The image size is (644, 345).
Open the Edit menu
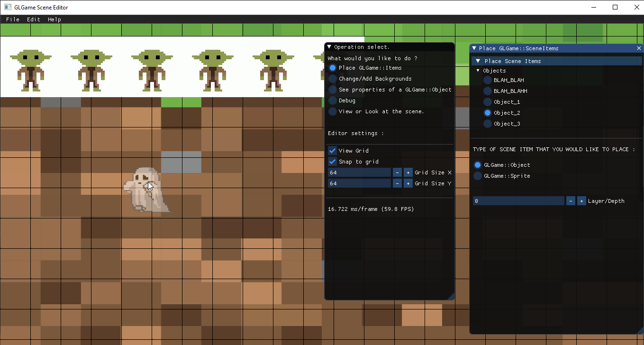pos(34,19)
